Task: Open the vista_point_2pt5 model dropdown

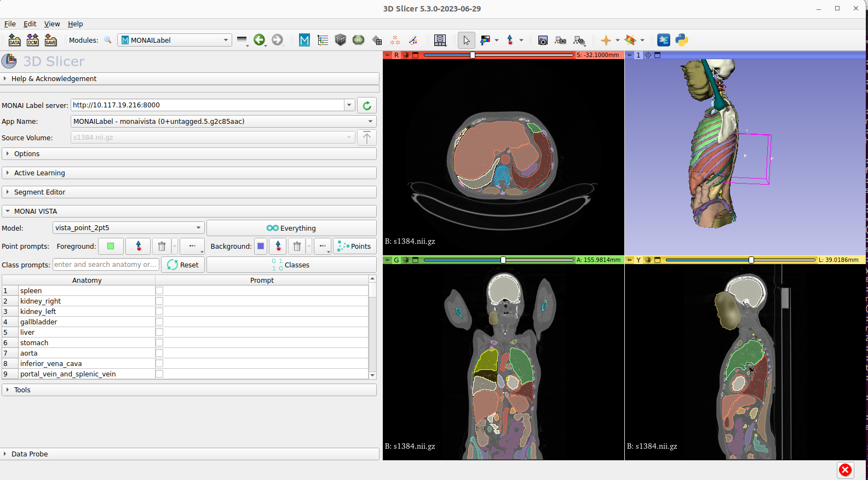Action: [x=129, y=228]
